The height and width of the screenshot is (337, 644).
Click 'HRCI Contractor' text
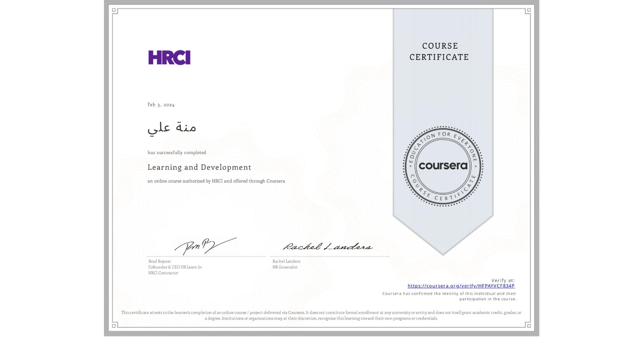coord(163,273)
